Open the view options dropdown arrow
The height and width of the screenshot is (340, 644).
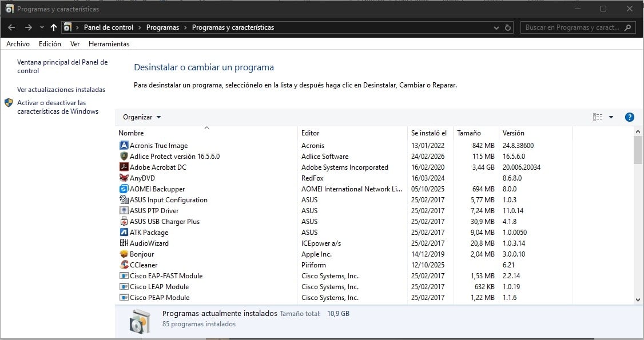[611, 117]
